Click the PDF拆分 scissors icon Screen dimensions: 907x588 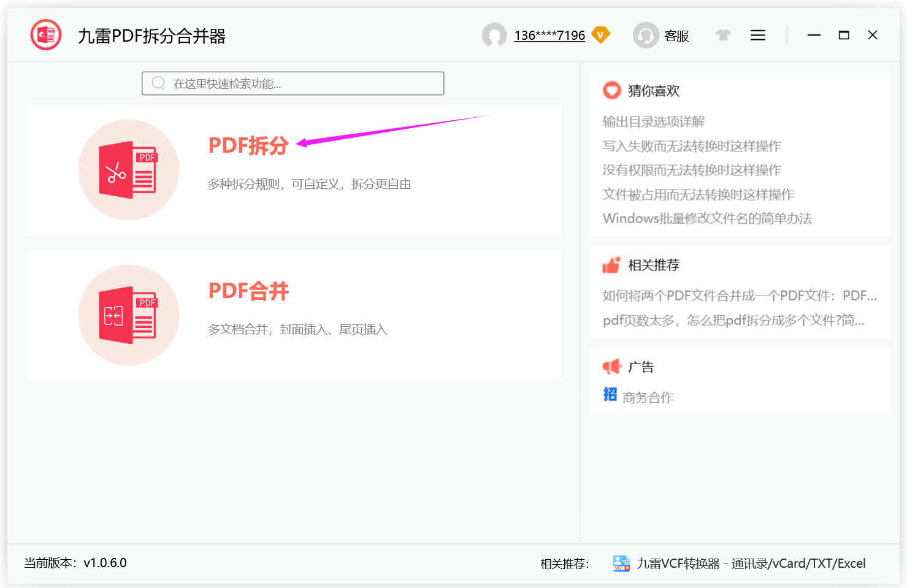pyautogui.click(x=129, y=170)
